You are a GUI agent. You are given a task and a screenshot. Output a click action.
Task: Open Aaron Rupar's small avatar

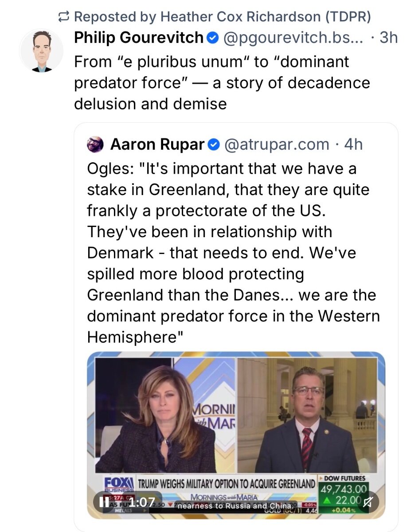pyautogui.click(x=95, y=144)
